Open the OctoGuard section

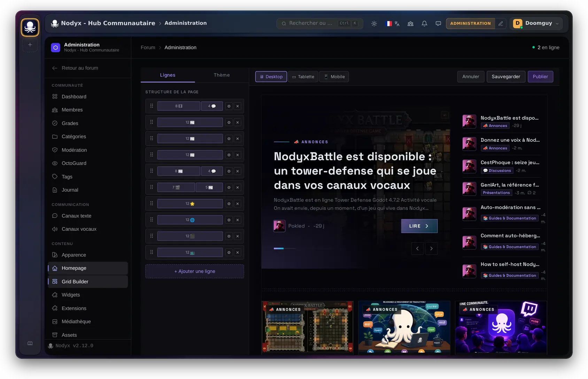[88, 163]
